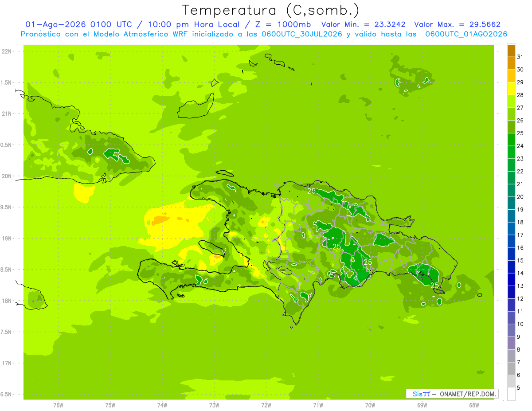Click the colorbar label "22"
Screen dimensions: 532x411
point(520,171)
